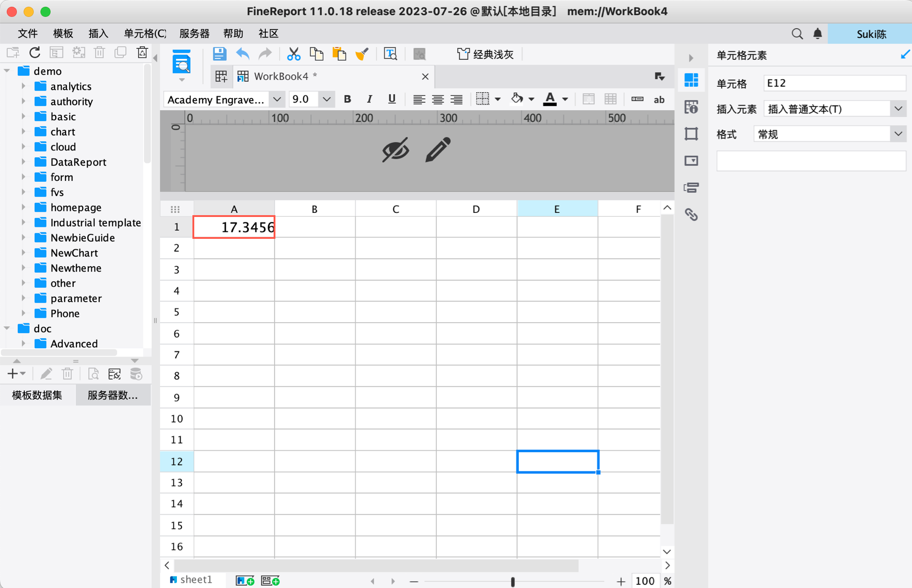Open the 模板 menu
Image resolution: width=912 pixels, height=588 pixels.
[63, 34]
